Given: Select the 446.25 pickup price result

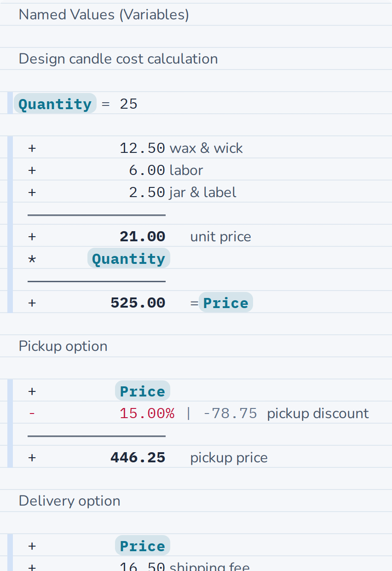Looking at the screenshot, I should pyautogui.click(x=138, y=457).
